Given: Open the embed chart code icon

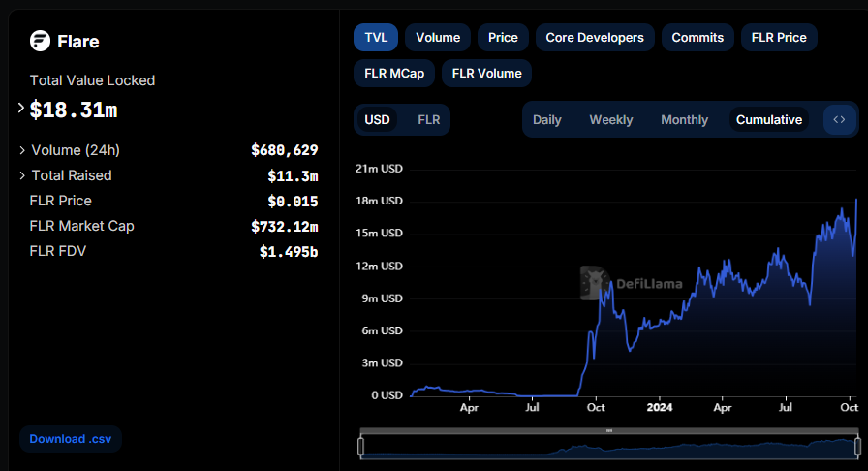Looking at the screenshot, I should click(x=839, y=120).
